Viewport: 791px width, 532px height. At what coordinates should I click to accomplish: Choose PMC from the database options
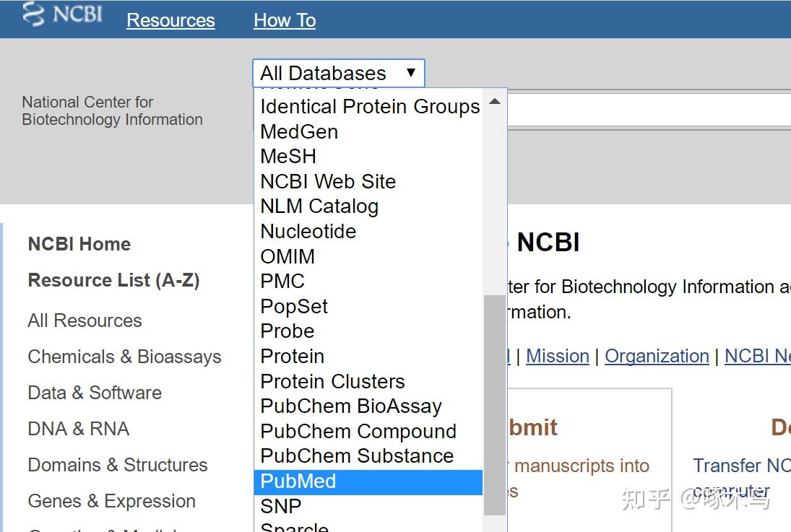pyautogui.click(x=282, y=281)
